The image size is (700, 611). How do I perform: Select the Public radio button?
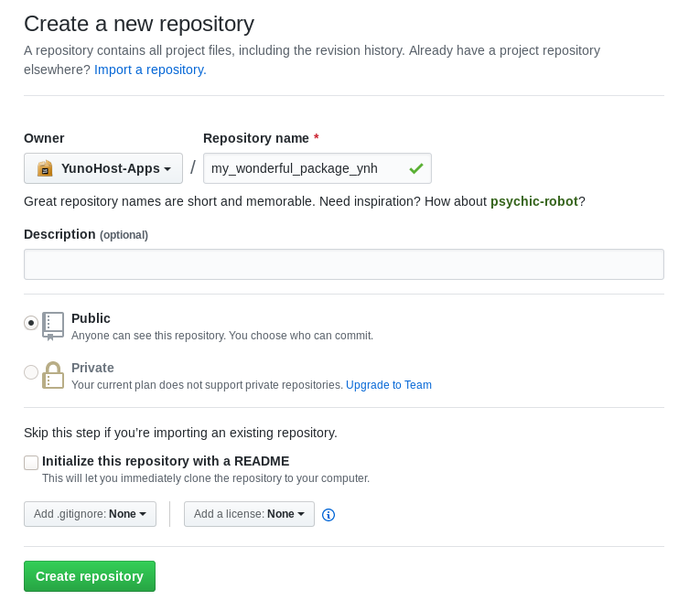[x=31, y=323]
